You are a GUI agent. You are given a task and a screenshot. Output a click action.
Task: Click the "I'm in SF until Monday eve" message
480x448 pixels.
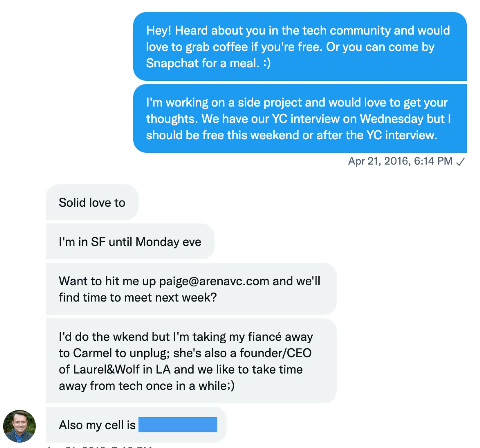pos(130,242)
